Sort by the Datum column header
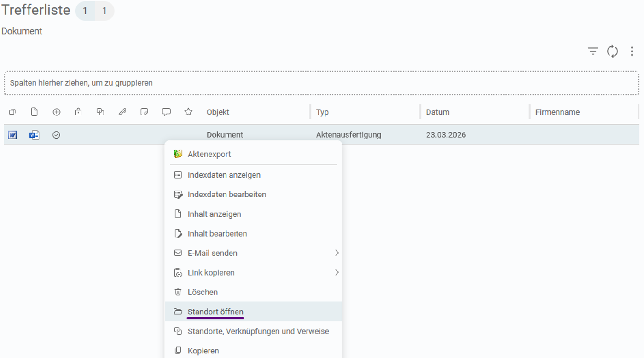This screenshot has height=358, width=644. click(x=437, y=112)
